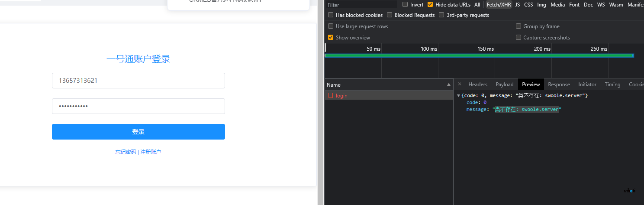Enable Capture screenshots option
This screenshot has height=205, width=644.
coord(518,37)
